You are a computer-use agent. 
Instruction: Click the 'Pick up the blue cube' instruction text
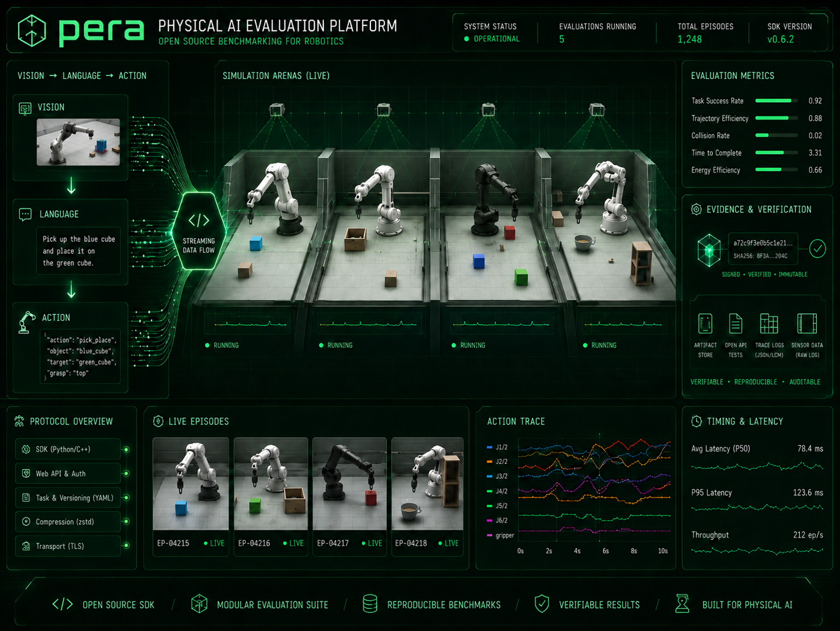pyautogui.click(x=79, y=239)
